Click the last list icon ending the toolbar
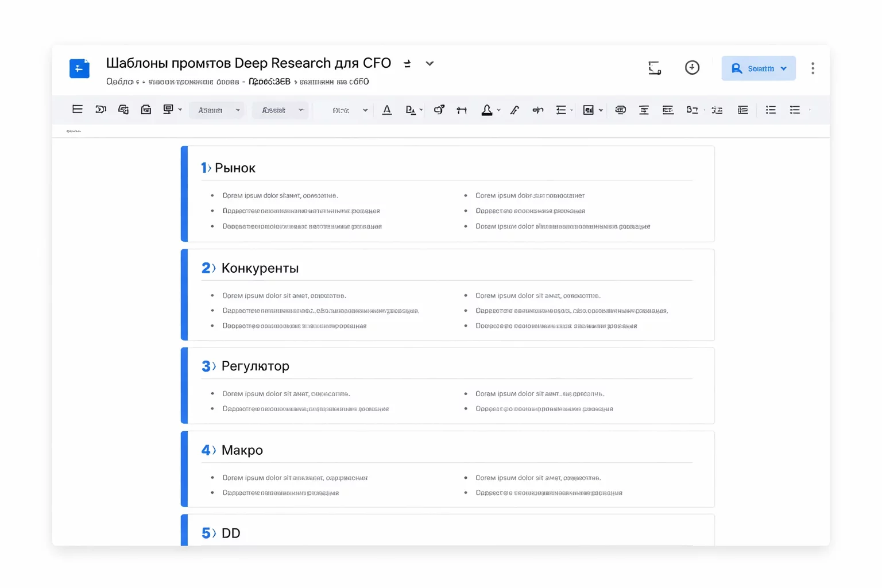The image size is (882, 588). [x=795, y=110]
